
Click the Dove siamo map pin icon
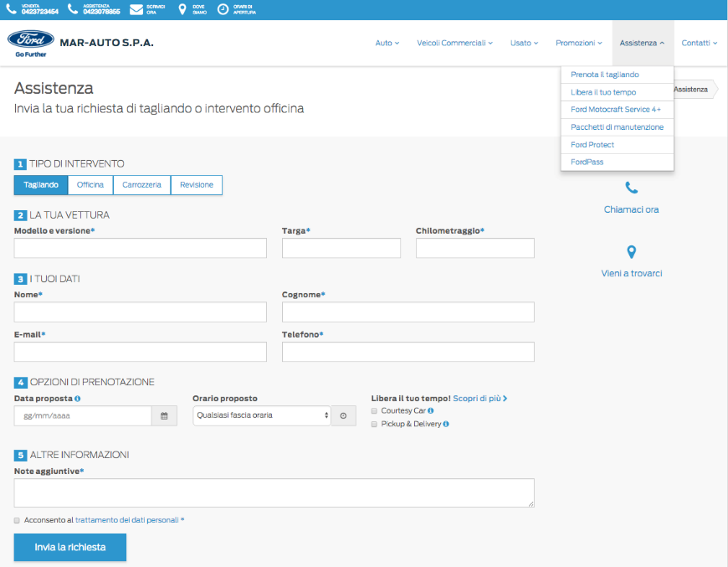(182, 9)
